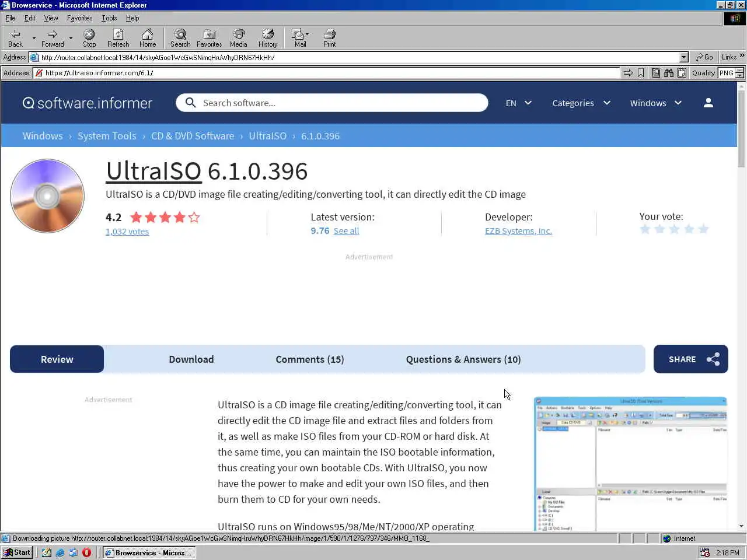Expand the Categories dropdown
The width and height of the screenshot is (747, 560).
pos(581,103)
